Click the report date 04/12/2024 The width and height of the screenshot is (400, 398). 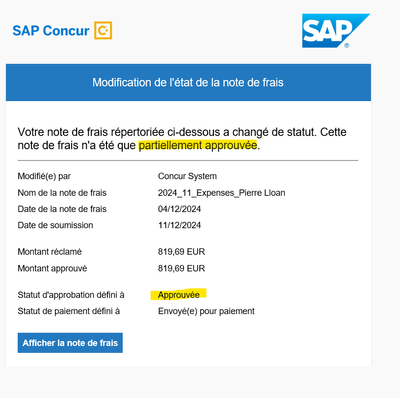(179, 209)
